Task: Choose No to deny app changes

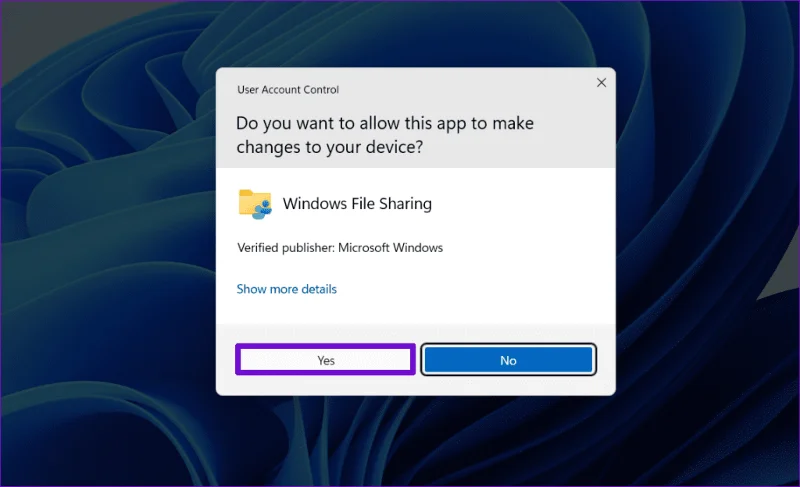Action: click(x=508, y=360)
